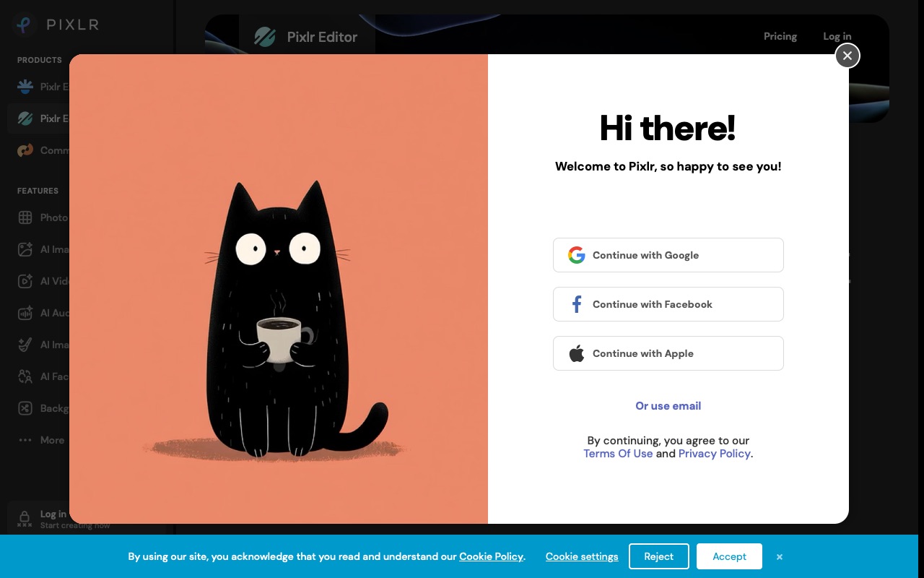Open the AI Image editing brush icon
The image size is (924, 578).
[x=25, y=345]
